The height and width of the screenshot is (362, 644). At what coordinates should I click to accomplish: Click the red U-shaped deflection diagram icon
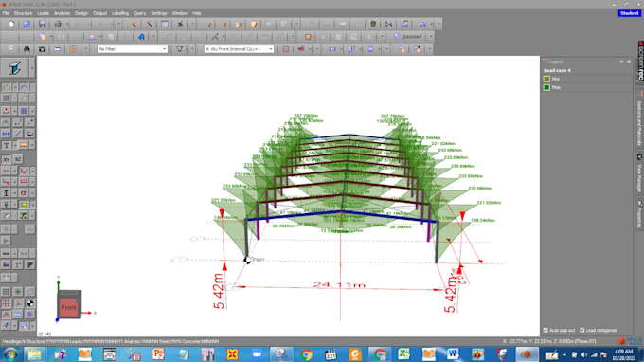click(24, 171)
